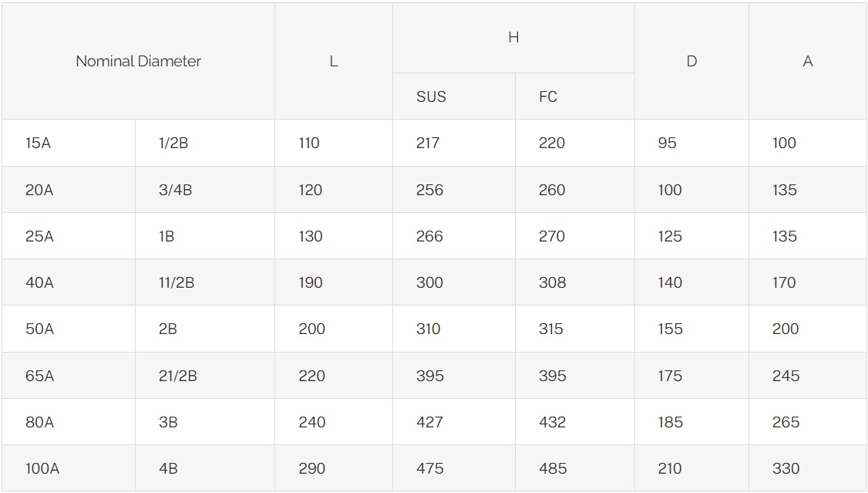Click the FC sub-header

coord(548,96)
